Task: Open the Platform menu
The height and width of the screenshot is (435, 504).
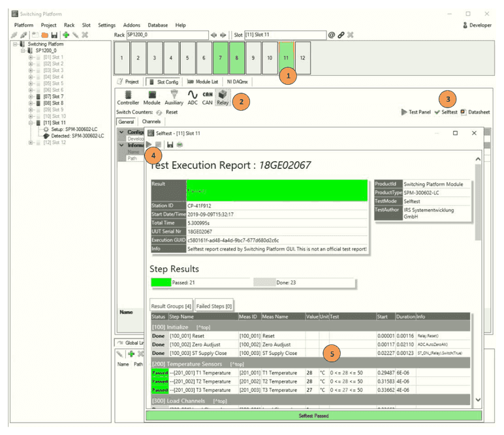Action: pyautogui.click(x=24, y=25)
